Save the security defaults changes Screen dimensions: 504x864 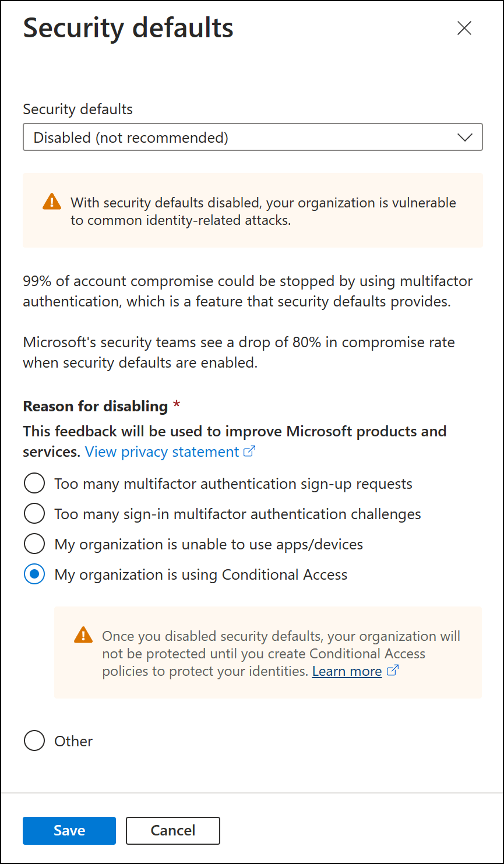pyautogui.click(x=69, y=831)
